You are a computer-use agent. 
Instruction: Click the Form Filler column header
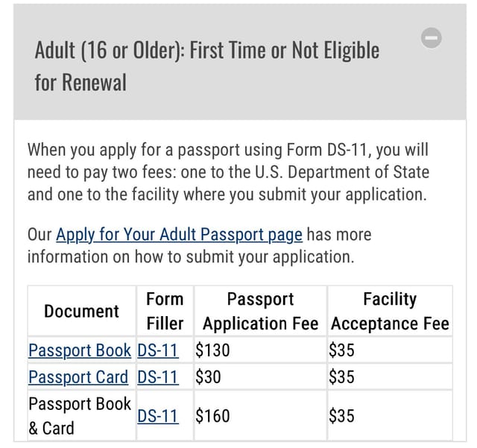[x=165, y=311]
